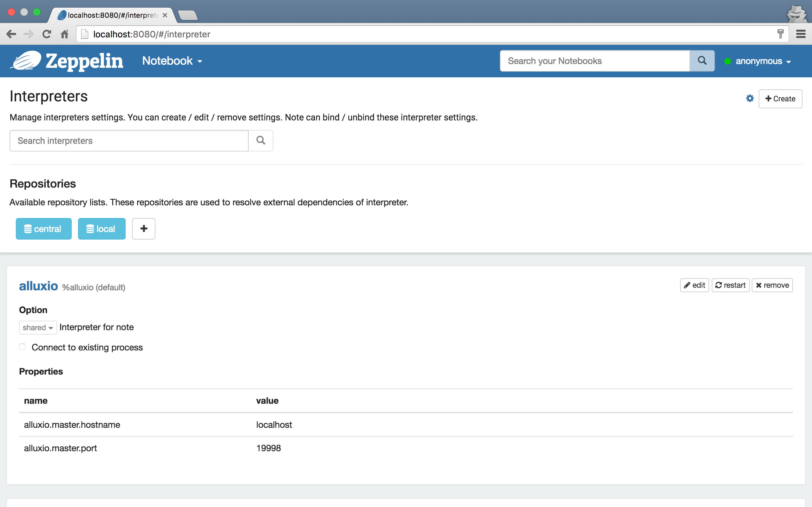Go to browser home page icon
Viewport: 812px width, 507px height.
[x=64, y=34]
